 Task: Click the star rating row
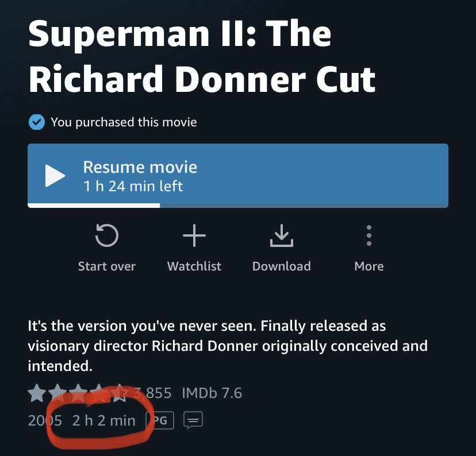[x=78, y=393]
